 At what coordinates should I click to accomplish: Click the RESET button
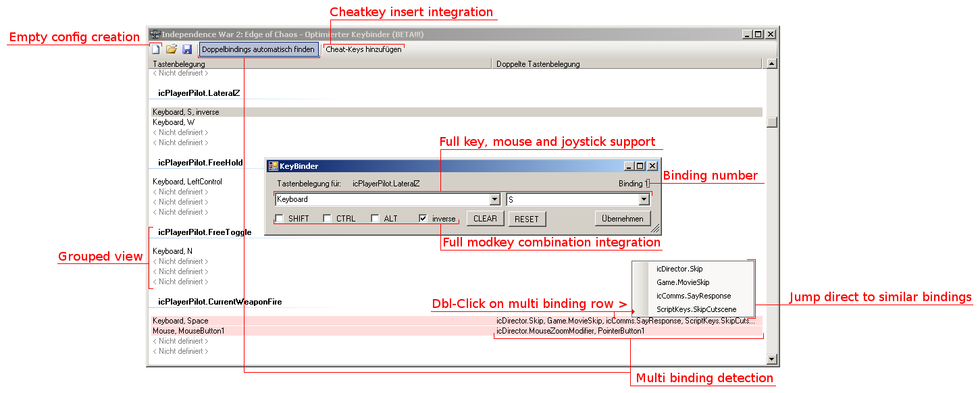[527, 219]
